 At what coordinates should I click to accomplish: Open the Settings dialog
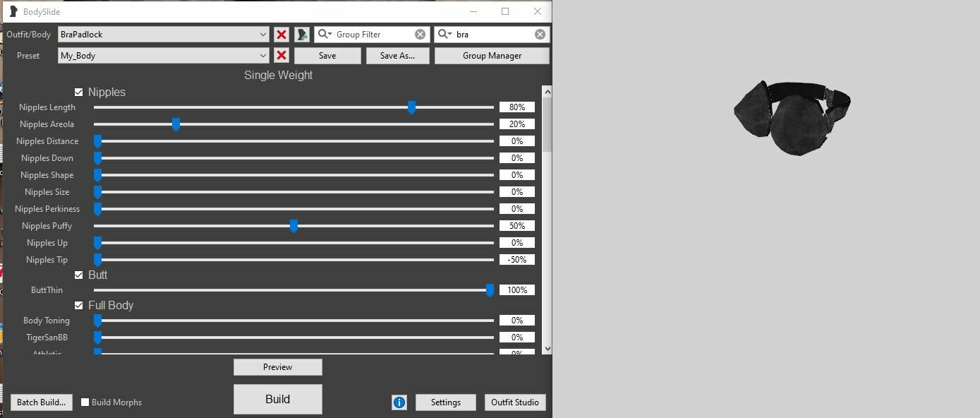pos(446,402)
